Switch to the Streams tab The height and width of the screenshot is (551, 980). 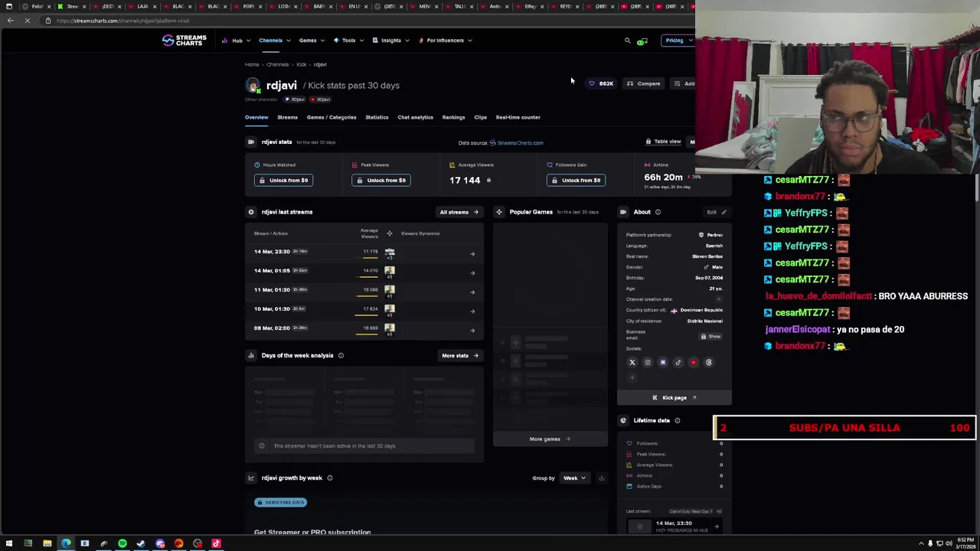tap(287, 117)
